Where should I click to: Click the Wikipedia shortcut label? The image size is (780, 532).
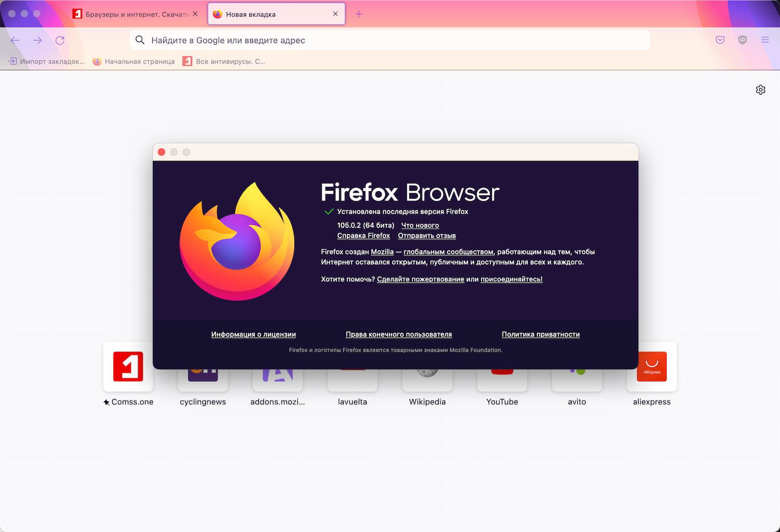pyautogui.click(x=427, y=402)
